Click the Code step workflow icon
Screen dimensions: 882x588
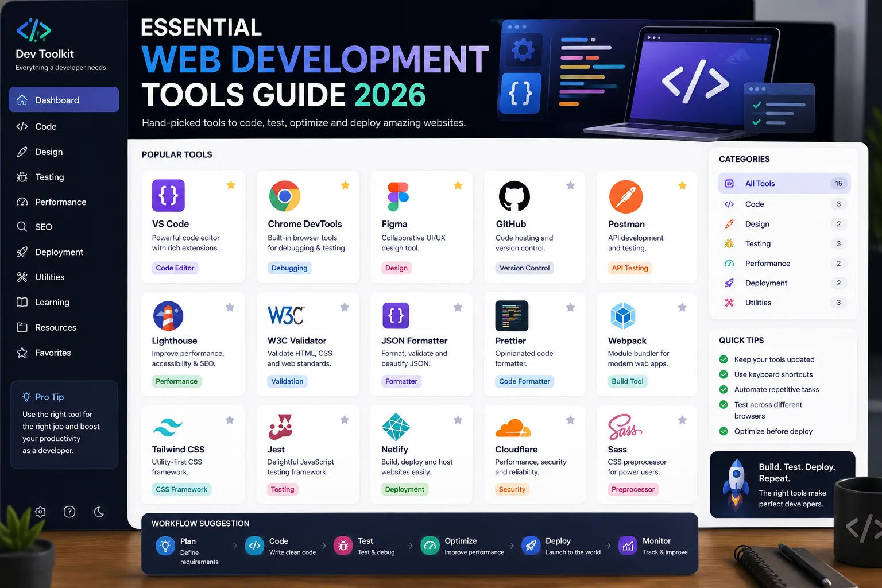(254, 546)
